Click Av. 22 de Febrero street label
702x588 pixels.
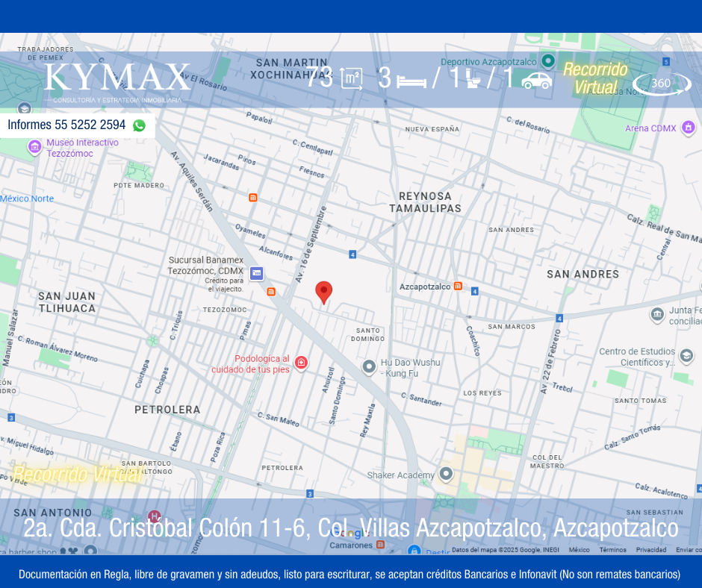[x=550, y=362]
